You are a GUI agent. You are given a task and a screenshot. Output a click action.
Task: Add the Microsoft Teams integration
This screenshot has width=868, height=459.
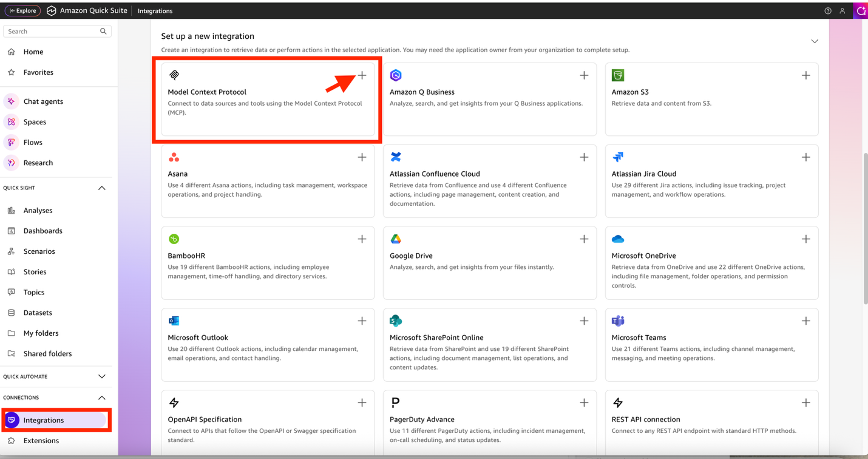click(805, 321)
